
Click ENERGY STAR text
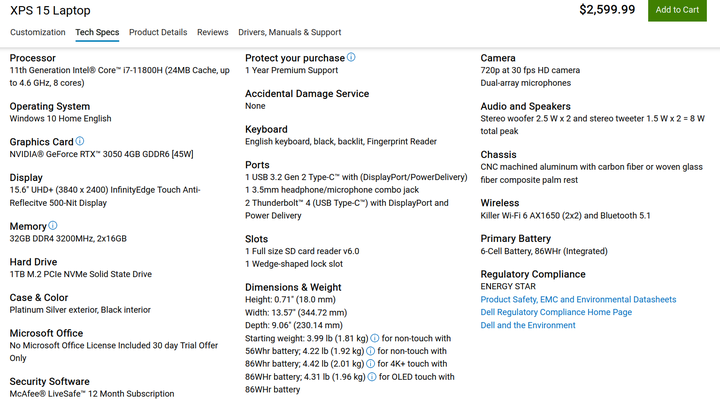coord(508,287)
